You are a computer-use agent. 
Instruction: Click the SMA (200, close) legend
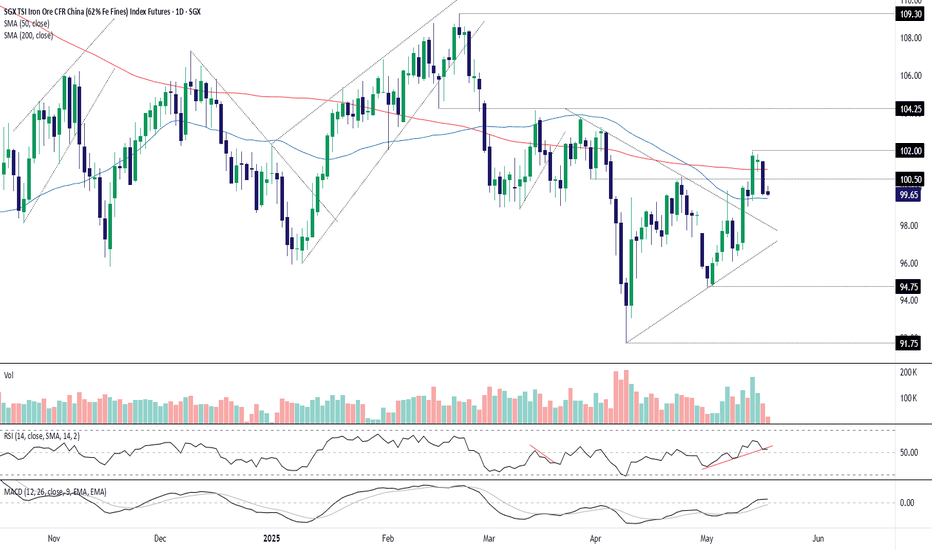point(29,36)
